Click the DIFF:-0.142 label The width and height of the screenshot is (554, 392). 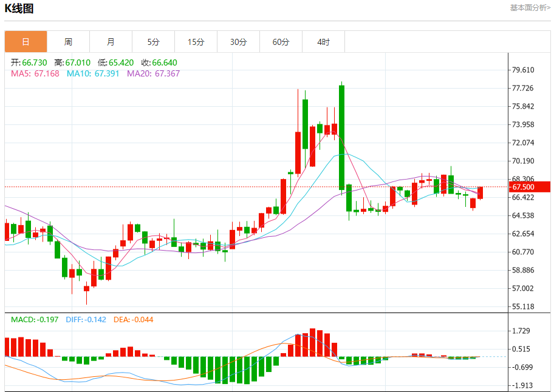point(86,320)
